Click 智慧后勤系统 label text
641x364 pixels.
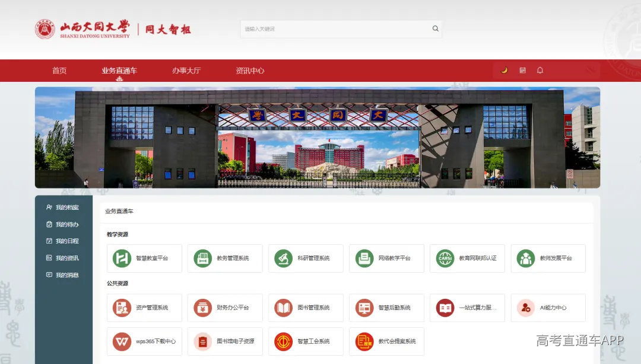[x=395, y=308]
